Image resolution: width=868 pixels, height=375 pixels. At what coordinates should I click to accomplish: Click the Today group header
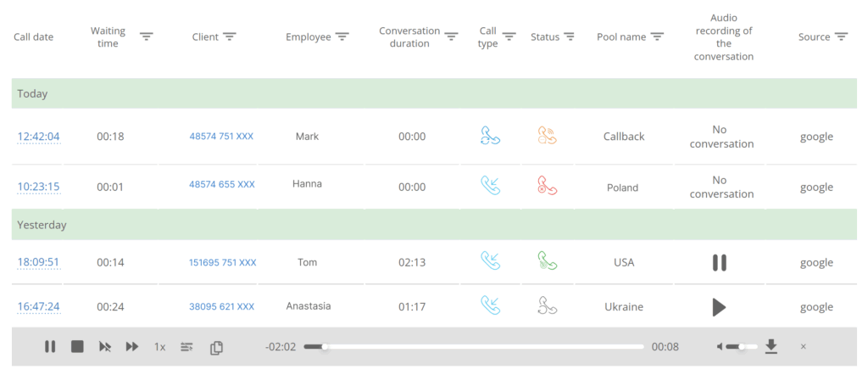tap(434, 93)
